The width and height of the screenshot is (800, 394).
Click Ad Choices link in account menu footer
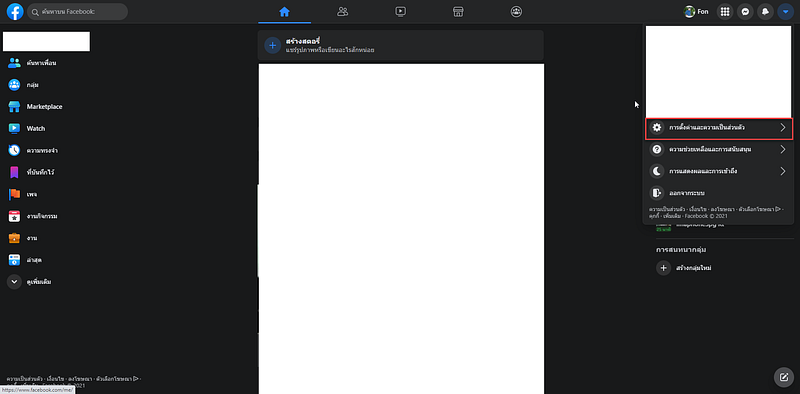760,209
